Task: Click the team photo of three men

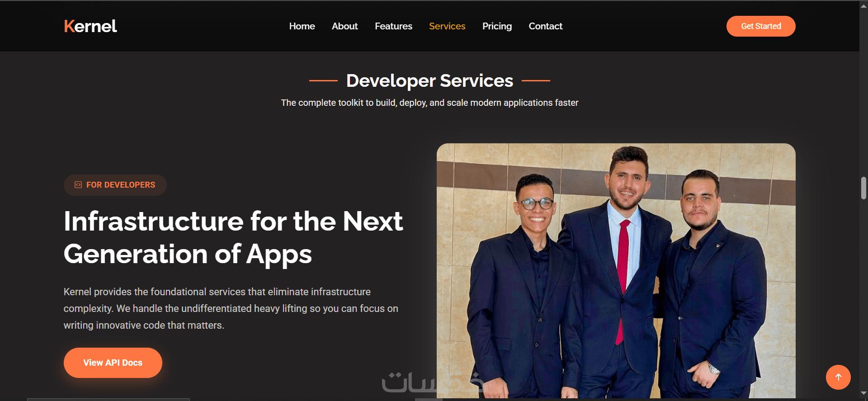Action: pos(616,271)
